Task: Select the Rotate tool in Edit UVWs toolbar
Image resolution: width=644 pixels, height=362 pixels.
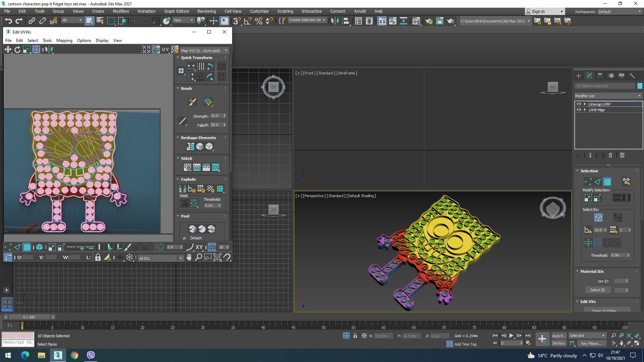Action: tap(17, 50)
